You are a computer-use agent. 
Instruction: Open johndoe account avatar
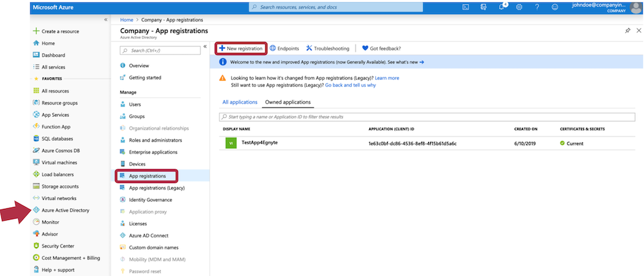(635, 7)
